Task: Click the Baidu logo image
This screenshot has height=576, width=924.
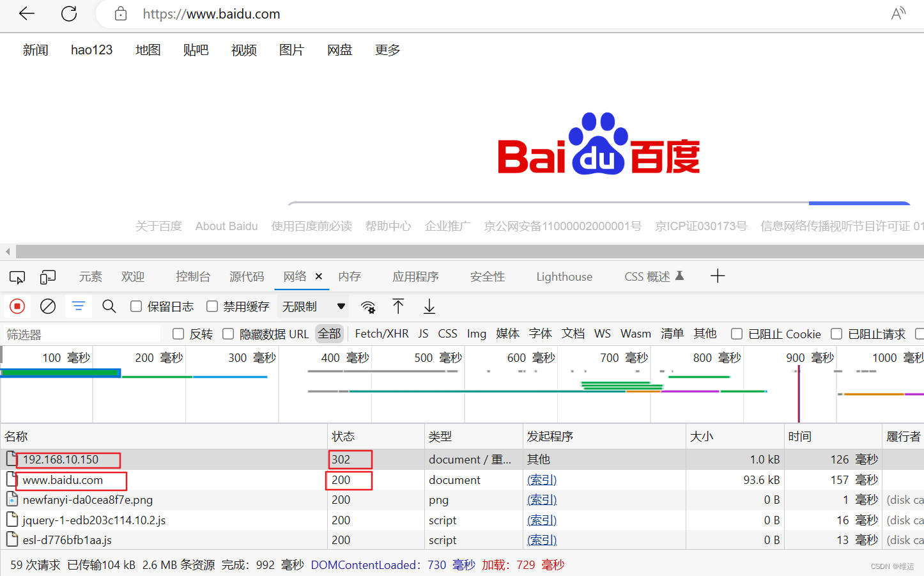Action: (x=599, y=144)
